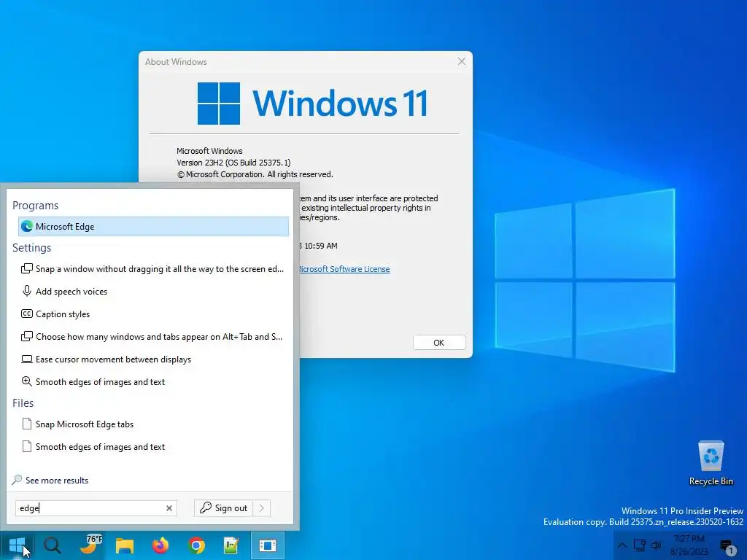Click the network icon in the tray
Viewport: 747px width, 560px height.
click(x=639, y=545)
